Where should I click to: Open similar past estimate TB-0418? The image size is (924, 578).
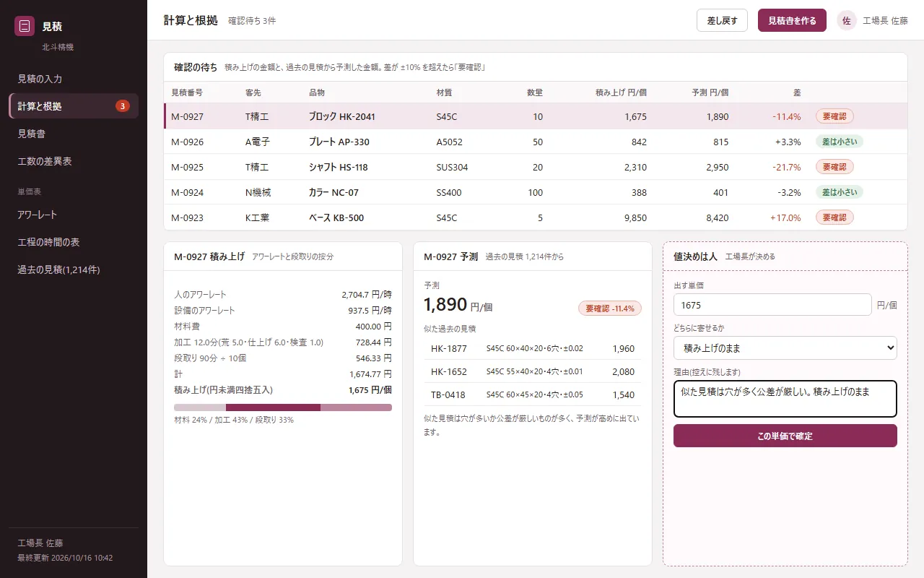(x=533, y=394)
